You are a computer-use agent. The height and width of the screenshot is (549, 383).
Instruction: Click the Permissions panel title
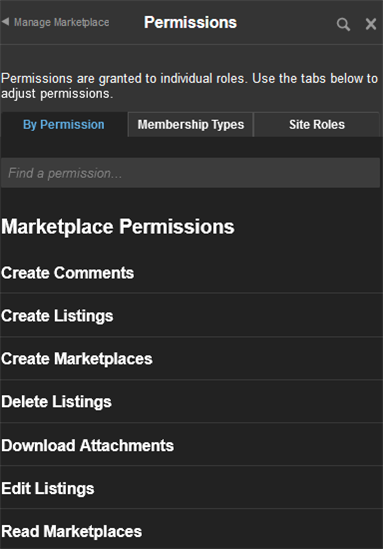190,22
